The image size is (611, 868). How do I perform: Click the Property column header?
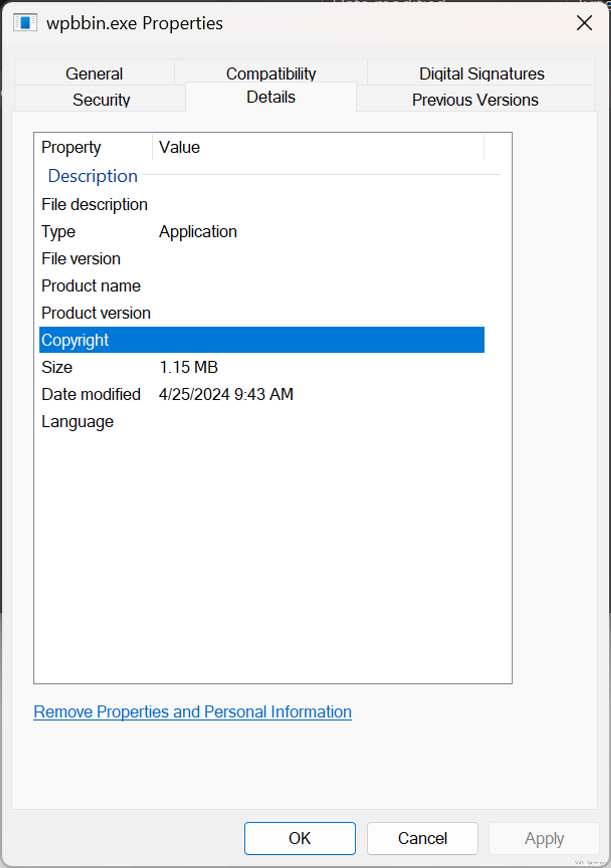(71, 147)
